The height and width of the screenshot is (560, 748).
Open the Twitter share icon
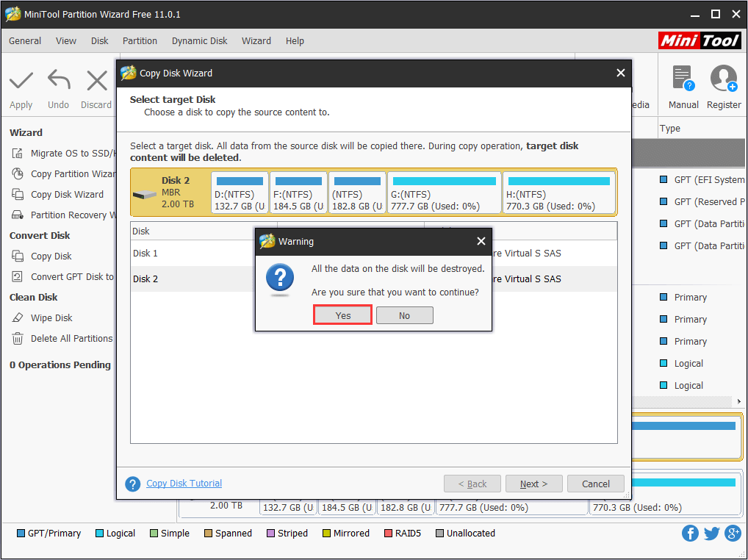[x=711, y=534]
